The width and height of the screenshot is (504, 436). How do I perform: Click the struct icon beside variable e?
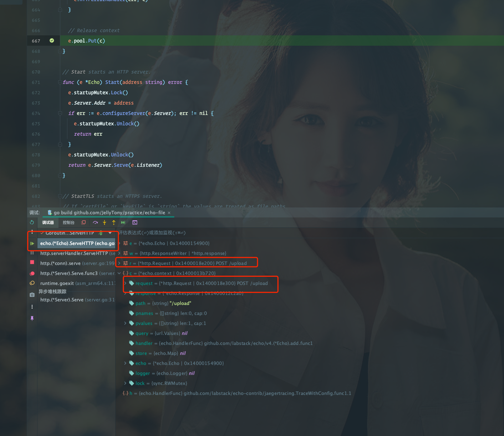126,243
